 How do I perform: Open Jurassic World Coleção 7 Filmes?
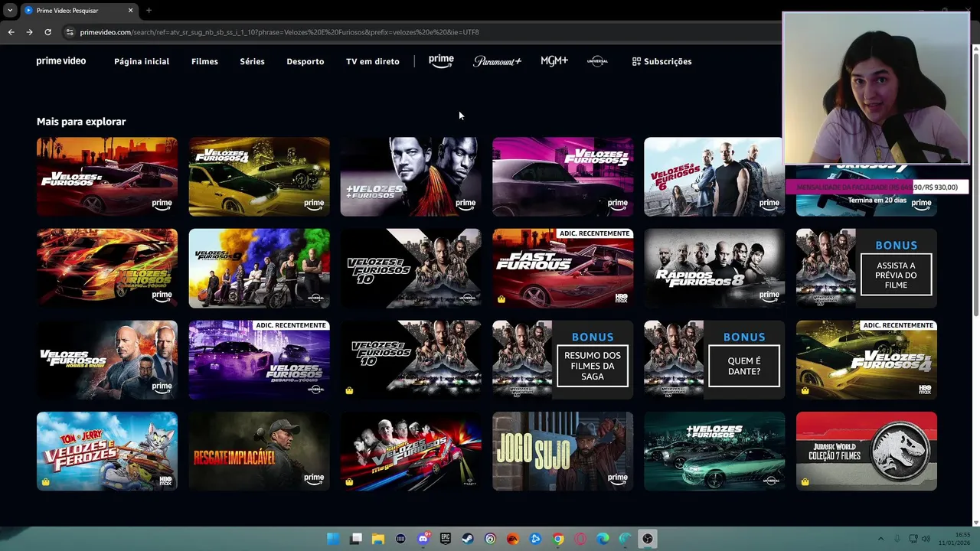[x=867, y=452]
